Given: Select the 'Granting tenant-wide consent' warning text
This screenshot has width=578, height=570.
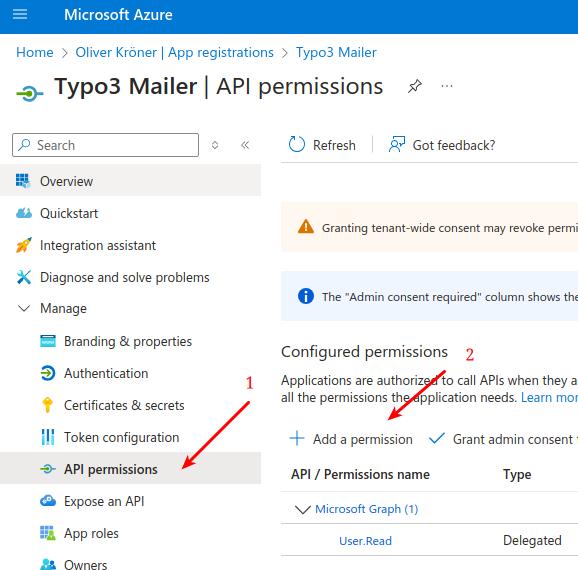Looking at the screenshot, I should [x=450, y=228].
